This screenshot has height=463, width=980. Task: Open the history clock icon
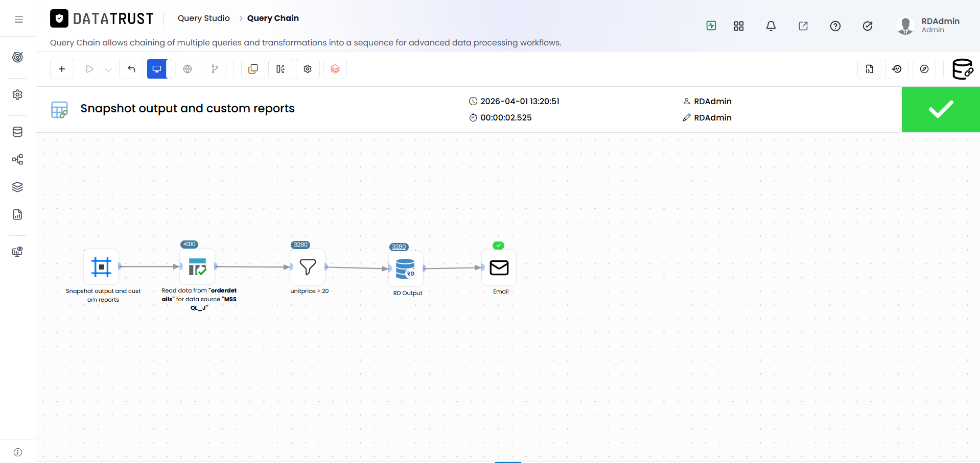(x=897, y=69)
